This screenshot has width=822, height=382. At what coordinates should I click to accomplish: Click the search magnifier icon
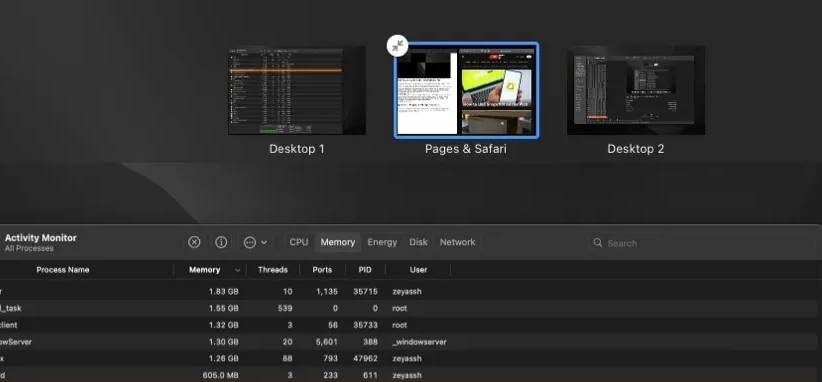click(597, 243)
